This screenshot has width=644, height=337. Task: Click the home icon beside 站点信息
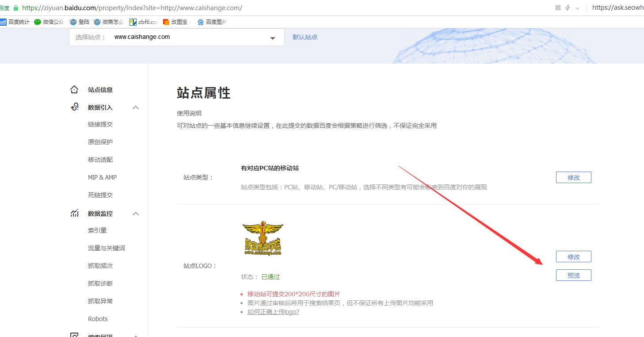(74, 89)
